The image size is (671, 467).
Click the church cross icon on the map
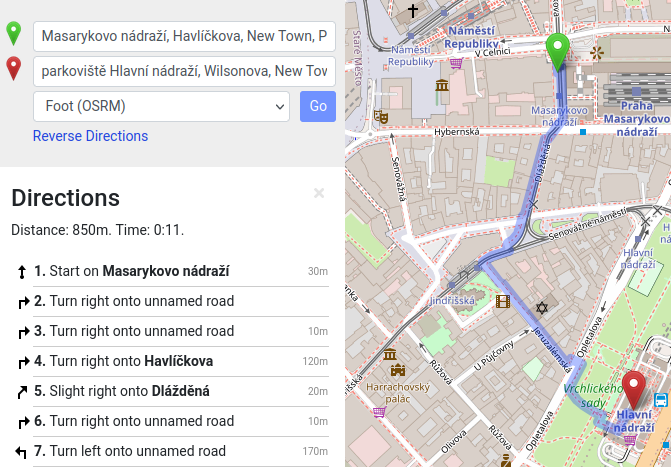413,12
